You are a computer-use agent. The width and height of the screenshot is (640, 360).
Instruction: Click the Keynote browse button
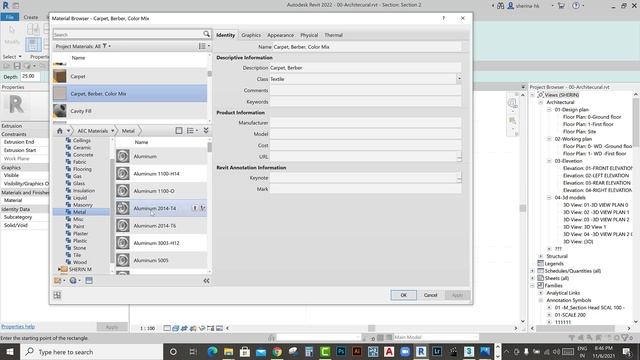pos(459,178)
